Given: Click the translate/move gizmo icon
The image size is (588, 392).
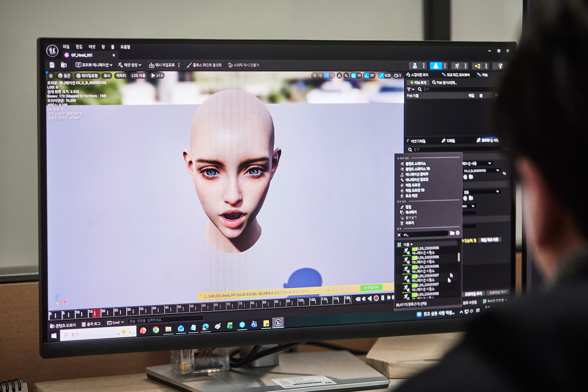Looking at the screenshot, I should tap(321, 75).
